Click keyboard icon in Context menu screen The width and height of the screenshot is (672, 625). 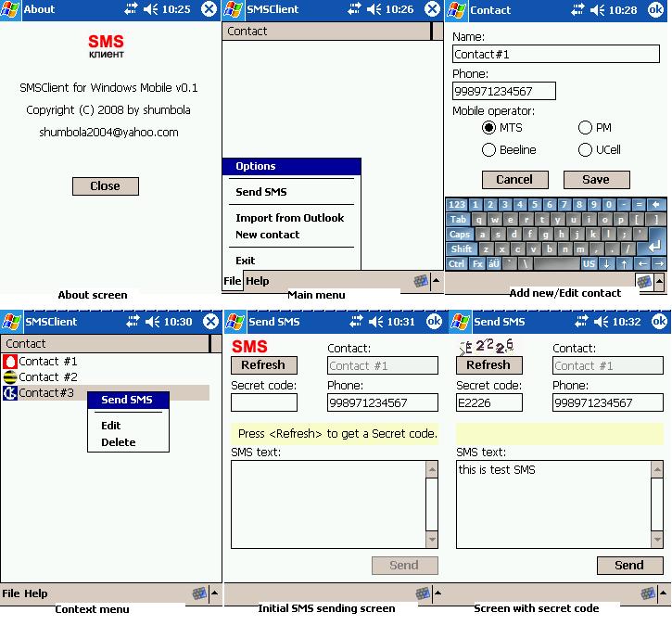(x=199, y=593)
